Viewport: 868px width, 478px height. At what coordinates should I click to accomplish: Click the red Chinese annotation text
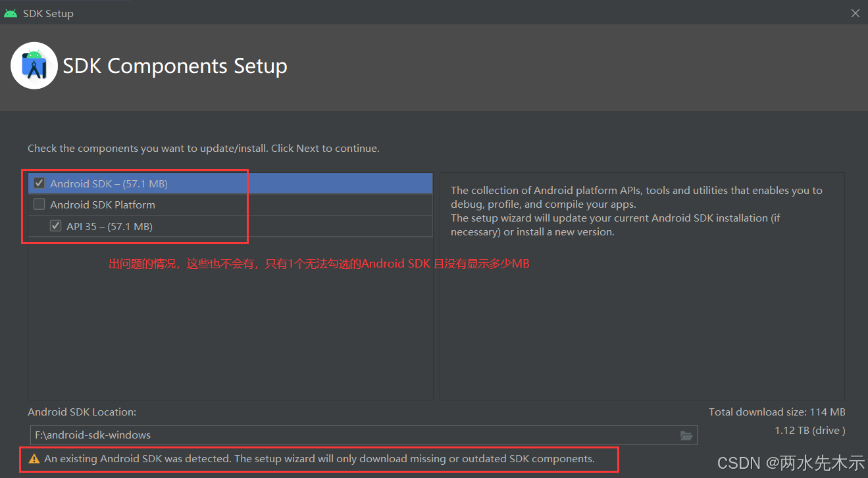click(319, 263)
